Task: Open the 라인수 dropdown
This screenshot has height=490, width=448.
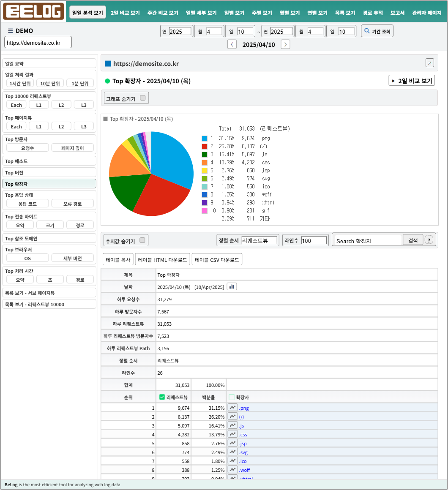Action: click(x=314, y=240)
